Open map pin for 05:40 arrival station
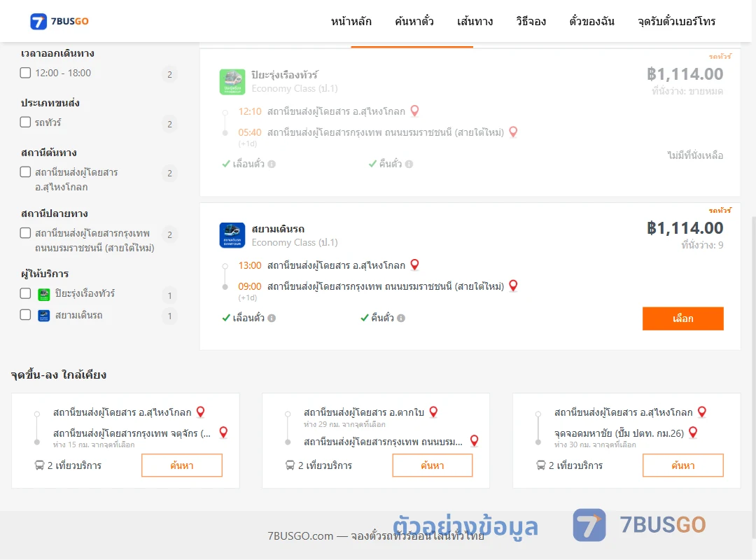Screen dimensions: 756x560 (514, 132)
